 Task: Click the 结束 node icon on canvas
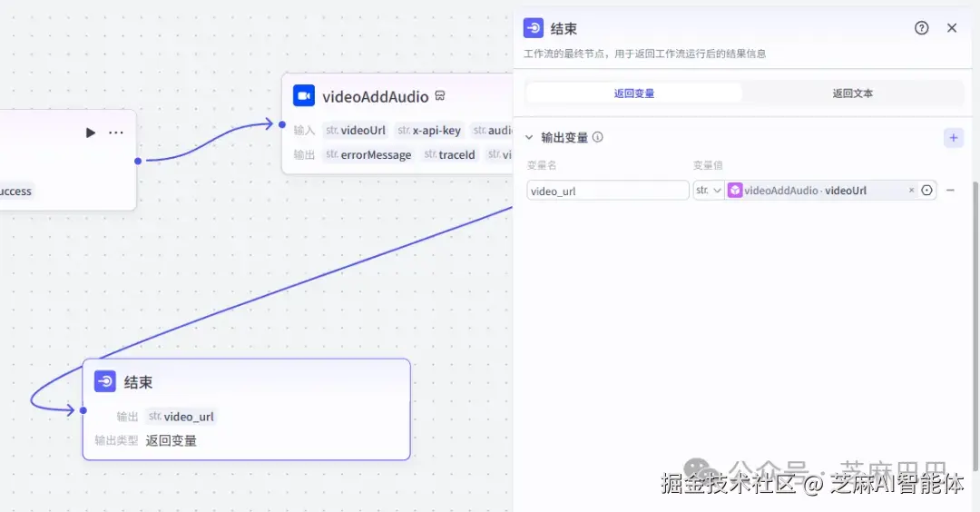[105, 381]
